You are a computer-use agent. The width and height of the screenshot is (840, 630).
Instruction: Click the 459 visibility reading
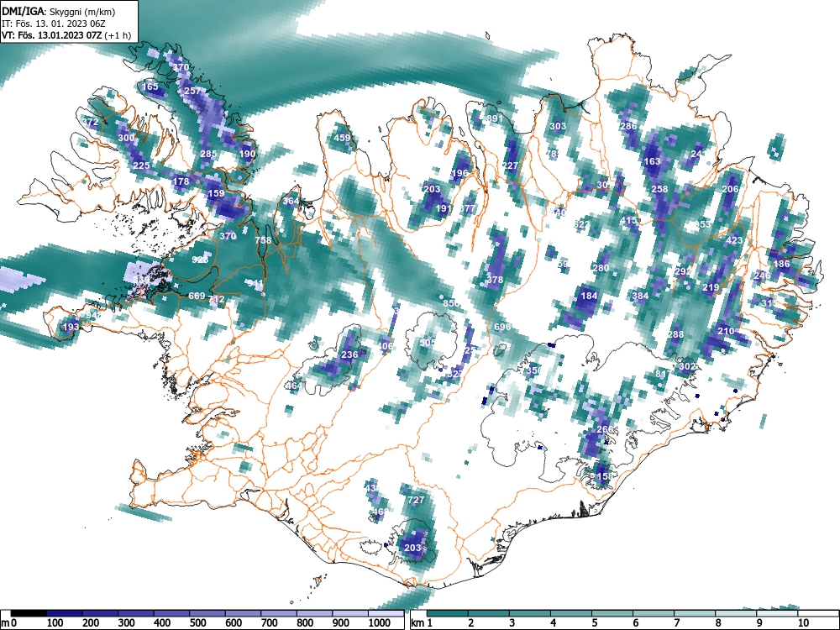pyautogui.click(x=342, y=138)
